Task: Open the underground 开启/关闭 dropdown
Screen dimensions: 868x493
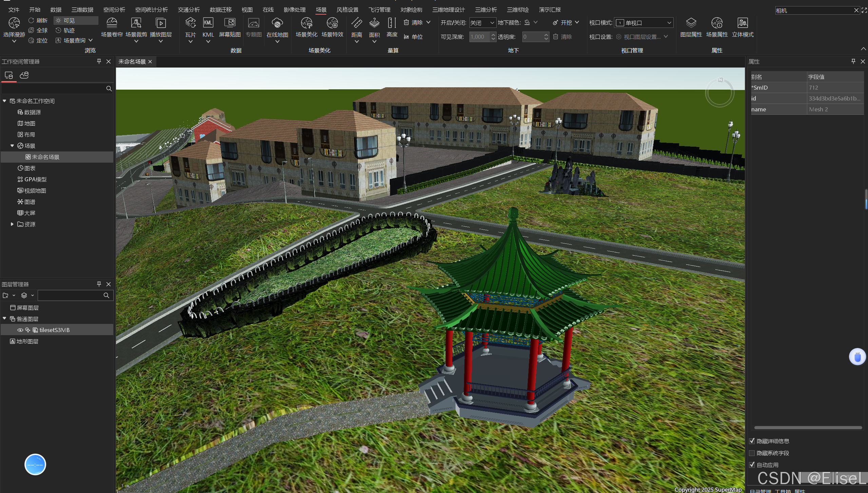Action: [482, 23]
